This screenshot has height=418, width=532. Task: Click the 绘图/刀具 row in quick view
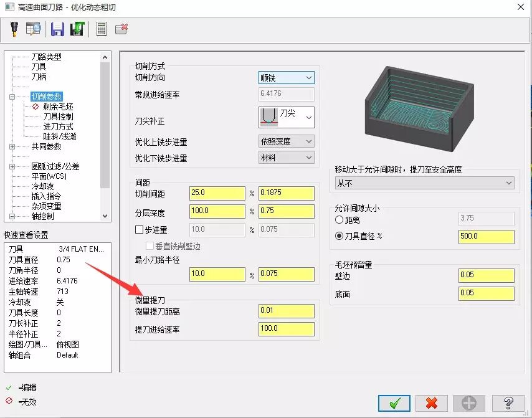point(57,344)
